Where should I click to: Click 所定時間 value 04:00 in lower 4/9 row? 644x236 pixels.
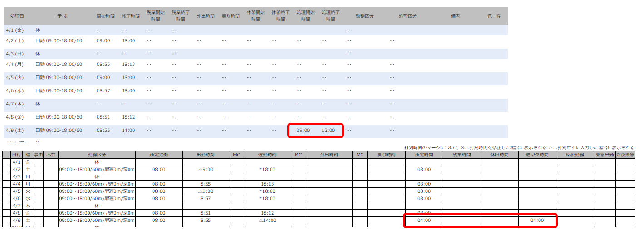click(x=424, y=221)
